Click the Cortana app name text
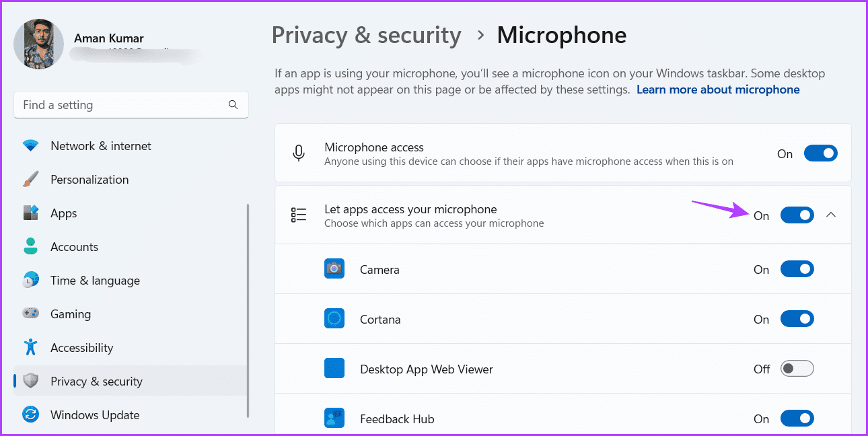This screenshot has width=868, height=436. 380,320
